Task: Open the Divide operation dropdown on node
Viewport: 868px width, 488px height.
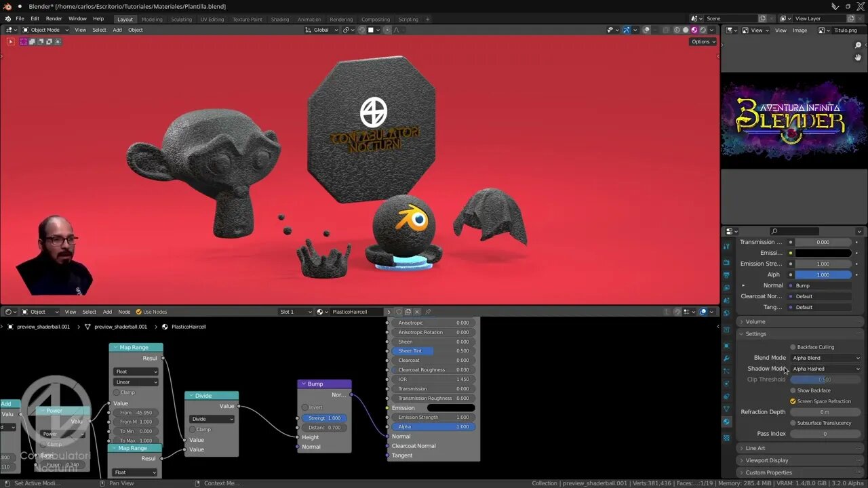Action: click(x=212, y=419)
